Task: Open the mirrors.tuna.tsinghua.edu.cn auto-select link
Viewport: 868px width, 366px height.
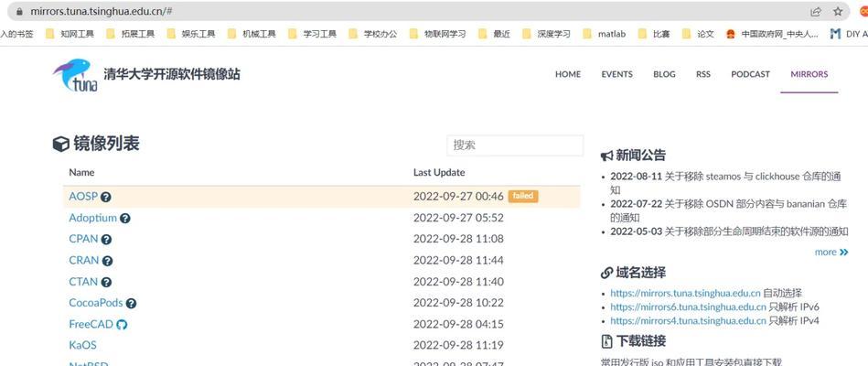Action: tap(685, 293)
